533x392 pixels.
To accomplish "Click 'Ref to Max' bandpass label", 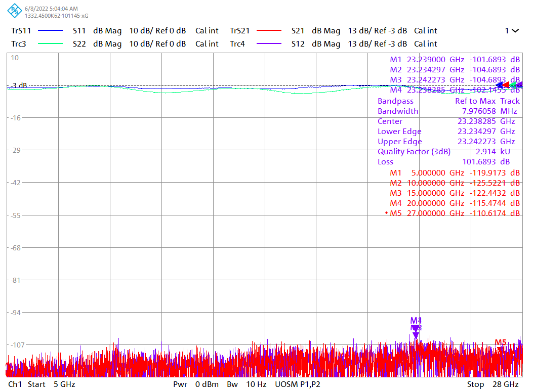I will (475, 101).
